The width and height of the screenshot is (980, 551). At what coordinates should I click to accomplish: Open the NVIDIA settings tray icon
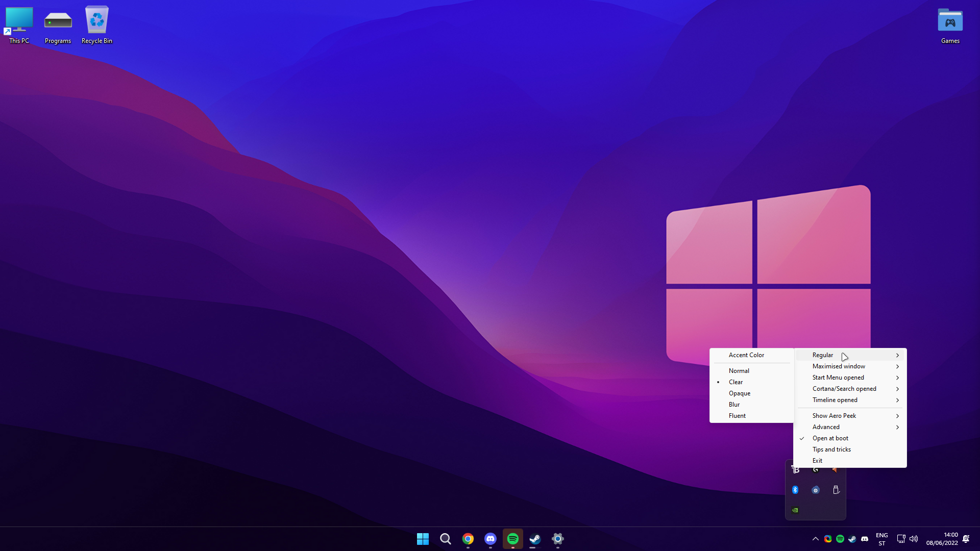tap(795, 509)
